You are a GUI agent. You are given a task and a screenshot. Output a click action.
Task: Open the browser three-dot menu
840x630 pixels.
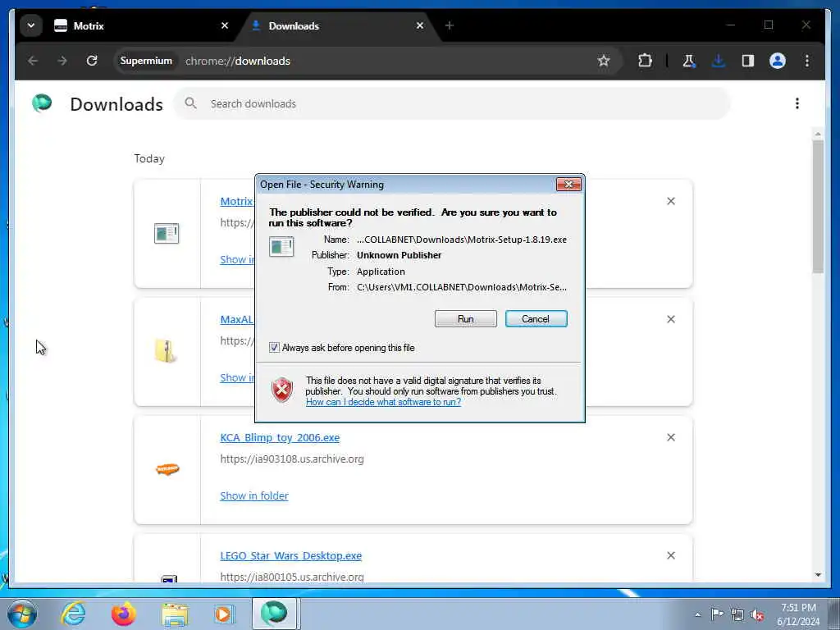(x=807, y=61)
